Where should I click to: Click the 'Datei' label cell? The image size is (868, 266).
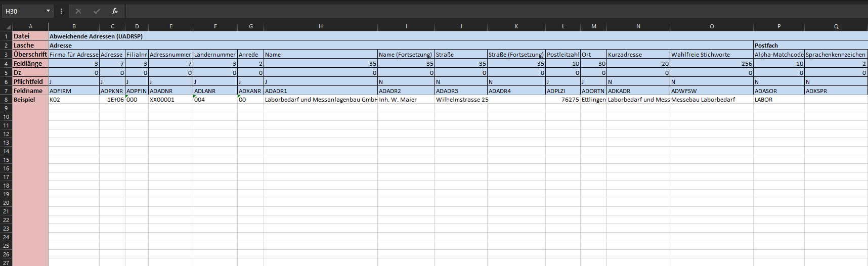pyautogui.click(x=30, y=36)
